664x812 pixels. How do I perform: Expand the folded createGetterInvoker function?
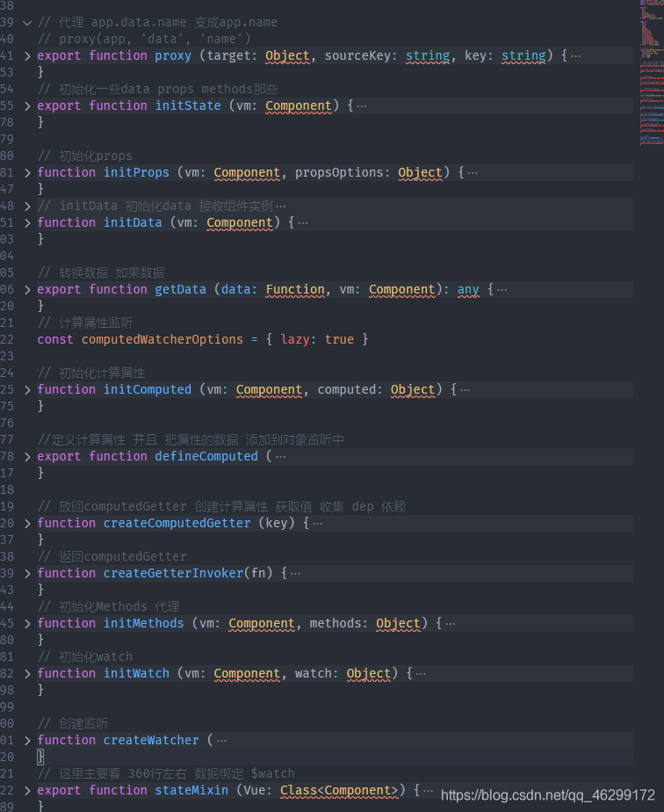click(x=27, y=574)
